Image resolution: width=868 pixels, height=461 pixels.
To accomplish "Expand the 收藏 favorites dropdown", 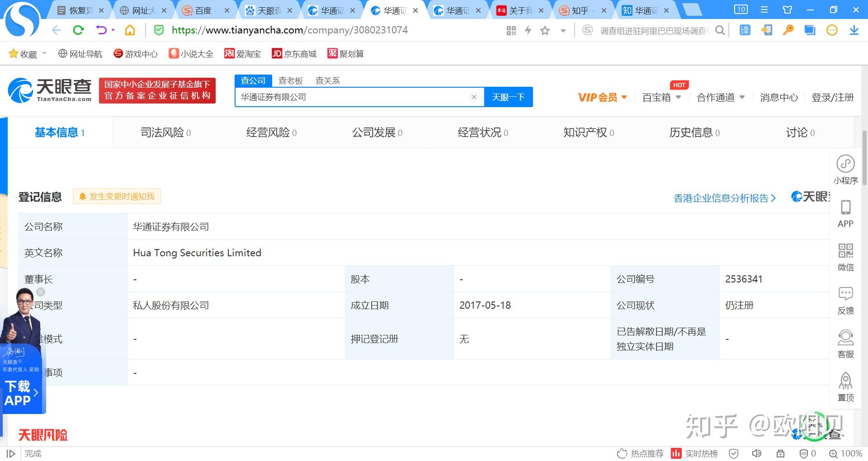I will [x=44, y=53].
